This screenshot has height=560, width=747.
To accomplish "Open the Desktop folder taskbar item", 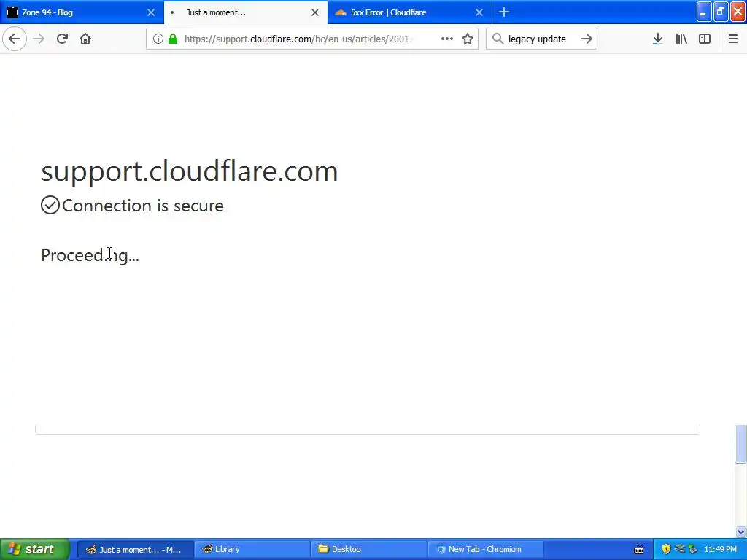I will tap(368, 549).
